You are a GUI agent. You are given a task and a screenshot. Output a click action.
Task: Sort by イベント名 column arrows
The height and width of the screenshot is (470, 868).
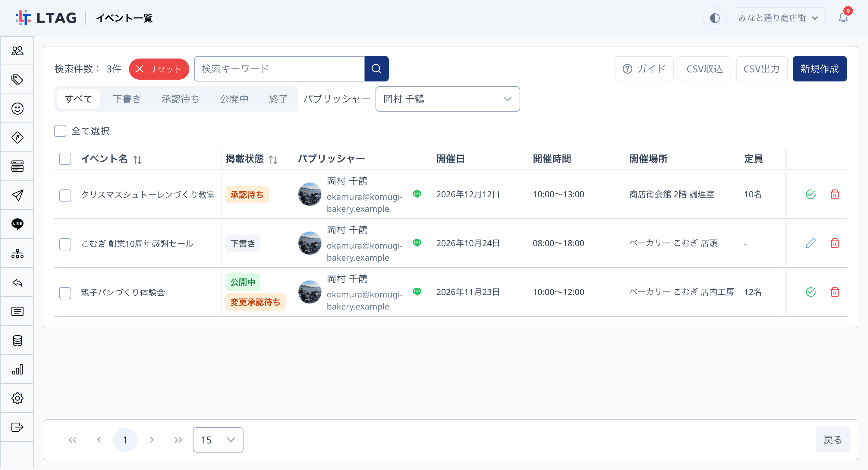click(137, 160)
